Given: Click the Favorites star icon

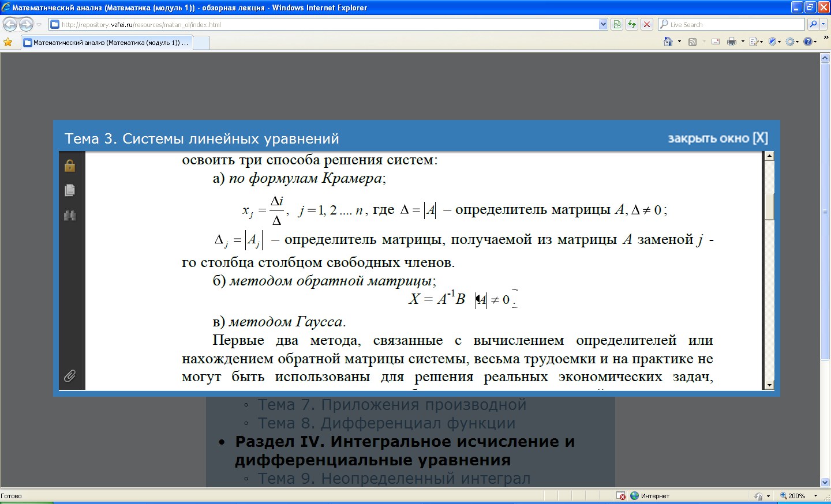Looking at the screenshot, I should click(8, 42).
